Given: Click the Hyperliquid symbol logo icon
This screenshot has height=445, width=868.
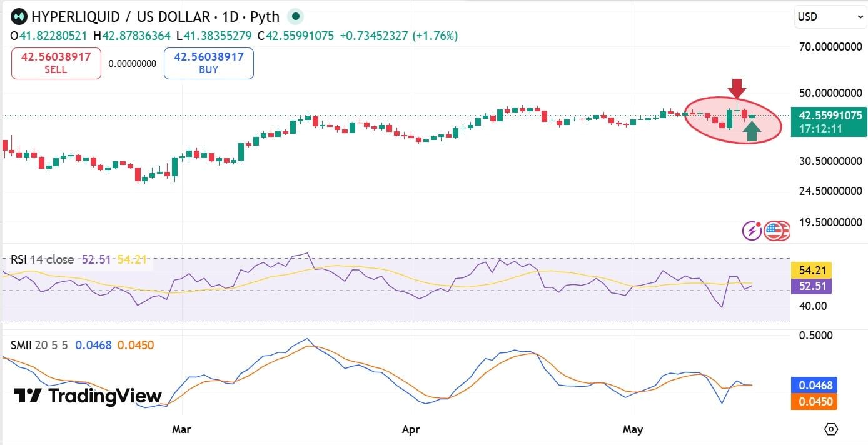Looking at the screenshot, I should pyautogui.click(x=18, y=16).
